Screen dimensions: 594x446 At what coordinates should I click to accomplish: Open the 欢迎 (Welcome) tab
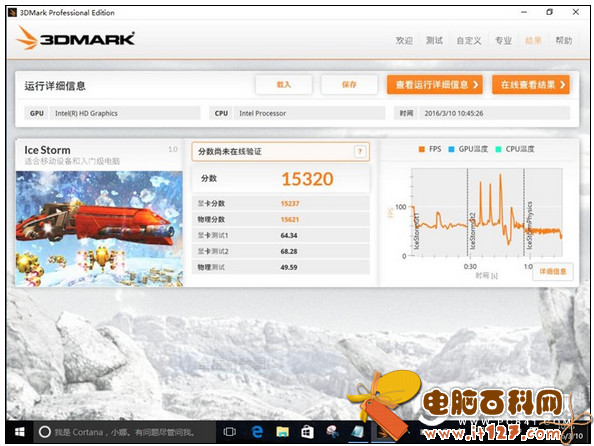tap(404, 41)
